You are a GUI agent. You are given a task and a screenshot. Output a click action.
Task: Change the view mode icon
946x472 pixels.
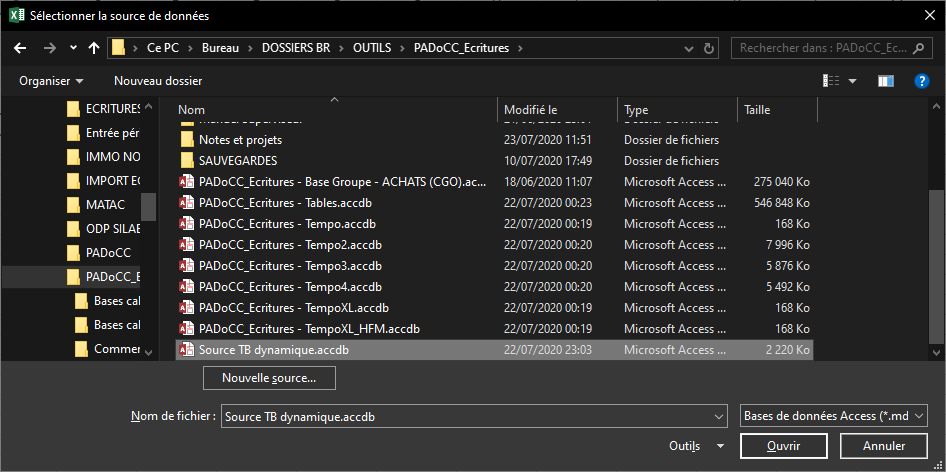point(831,81)
